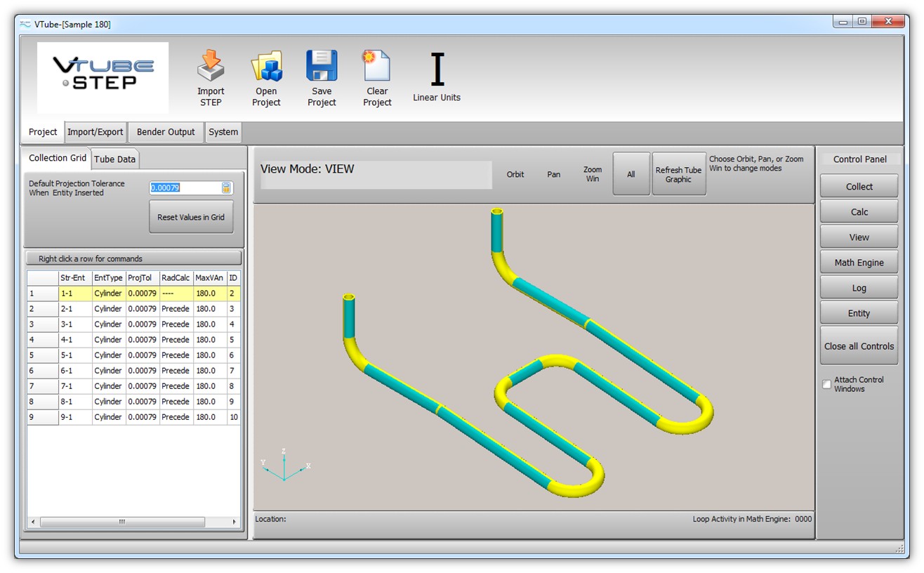This screenshot has width=924, height=573.
Task: Open a project via Open Project icon
Action: click(x=266, y=67)
